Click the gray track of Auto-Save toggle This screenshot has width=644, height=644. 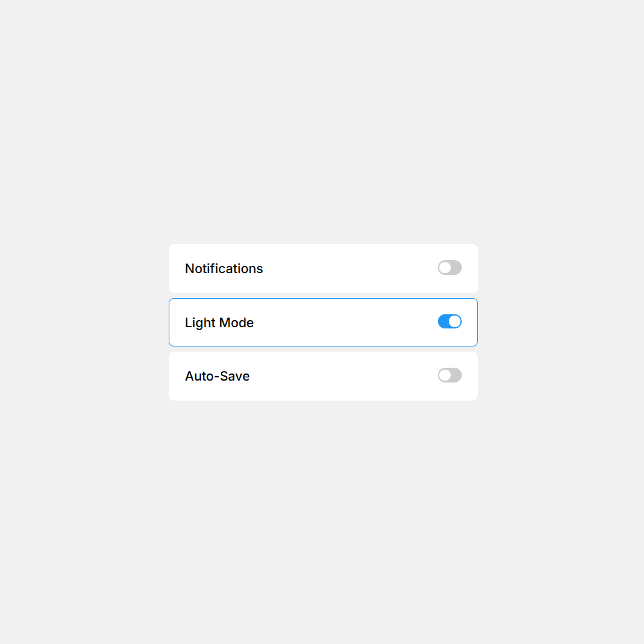tap(457, 375)
